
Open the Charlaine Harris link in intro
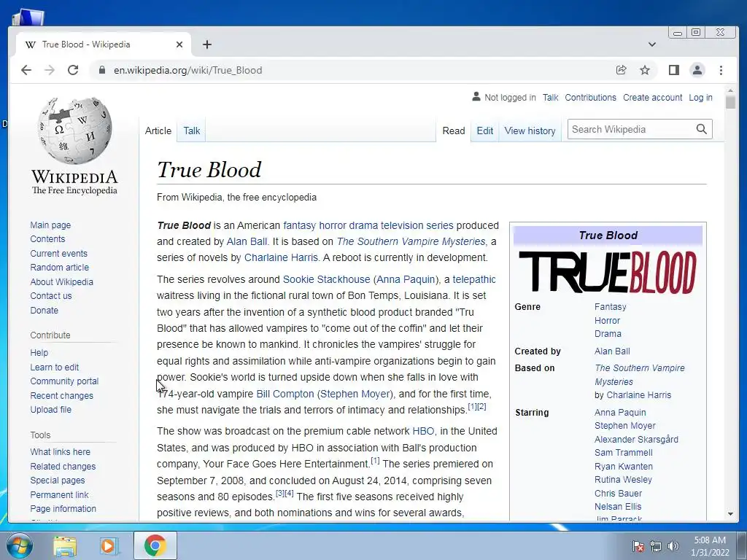pos(281,257)
